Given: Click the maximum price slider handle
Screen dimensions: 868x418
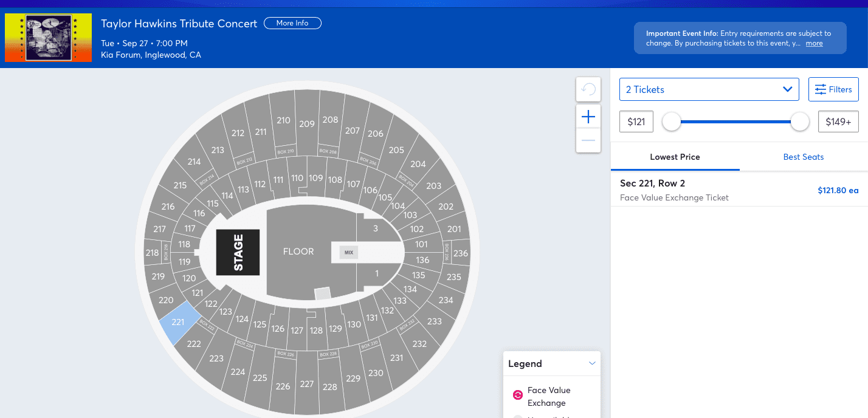Looking at the screenshot, I should click(x=800, y=122).
